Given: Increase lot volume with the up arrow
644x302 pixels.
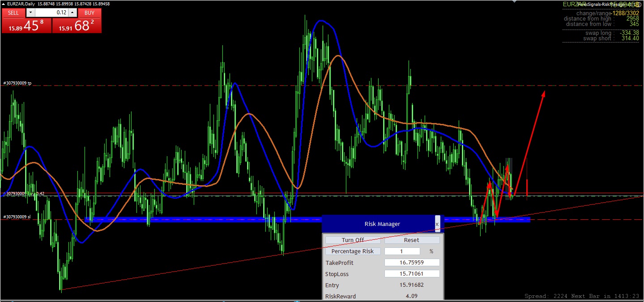Looking at the screenshot, I should 73,13.
